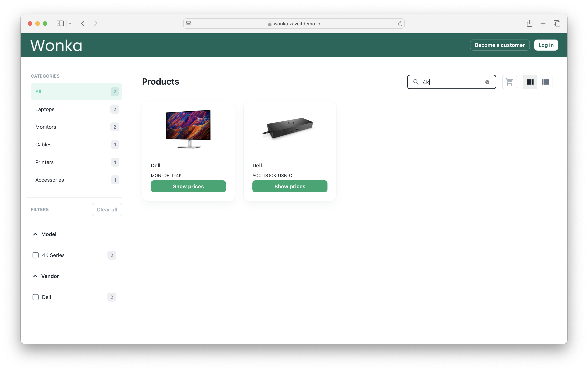The image size is (588, 371).
Task: Switch to grid view layout
Action: click(530, 82)
